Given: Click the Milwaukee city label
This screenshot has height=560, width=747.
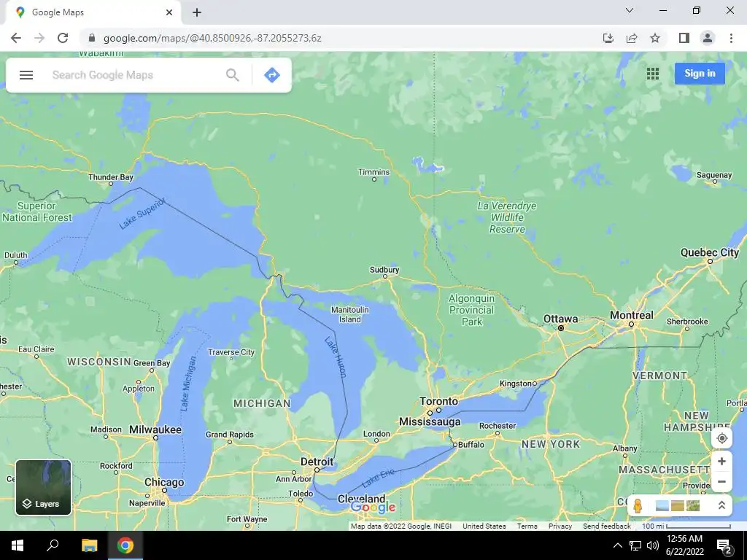Looking at the screenshot, I should click(155, 429).
